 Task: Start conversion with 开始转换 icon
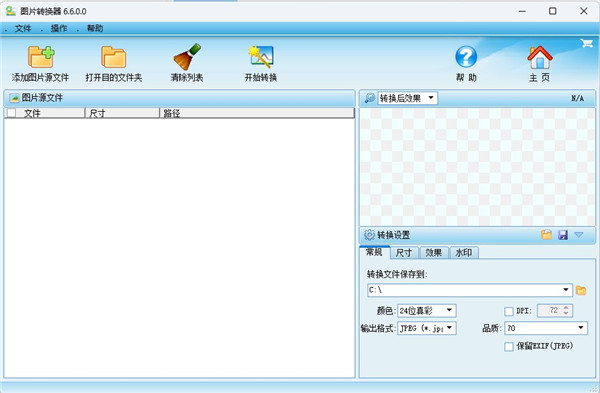261,57
